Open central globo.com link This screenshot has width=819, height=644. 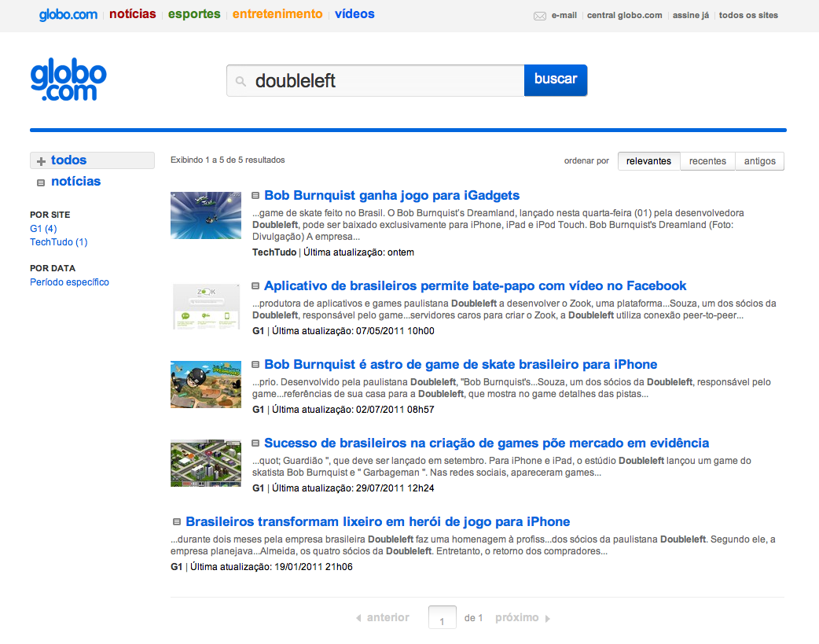point(625,15)
